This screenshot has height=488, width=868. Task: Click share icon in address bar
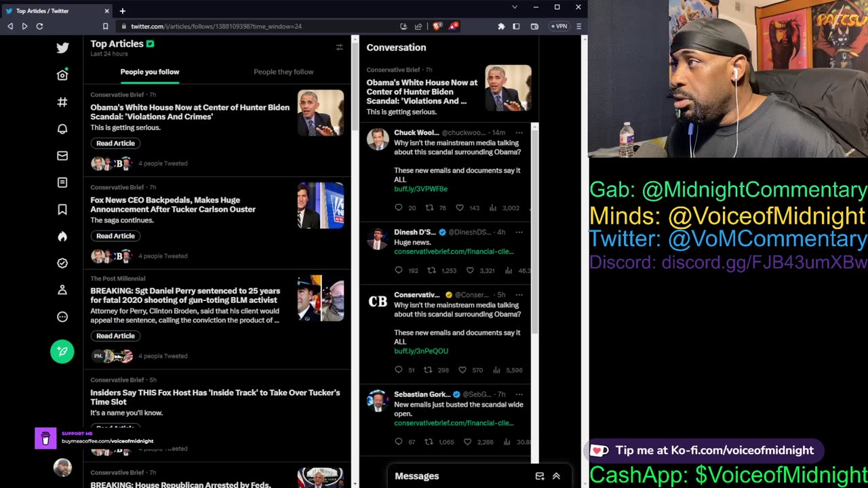point(418,26)
